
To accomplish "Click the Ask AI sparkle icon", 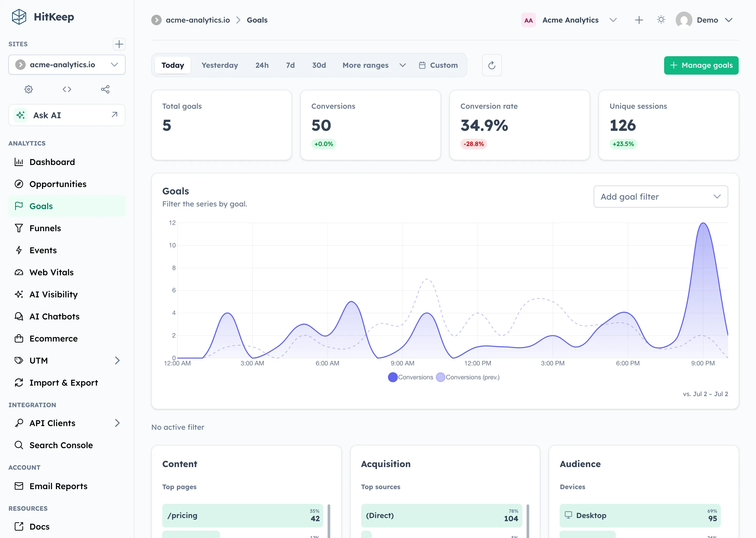I will click(x=21, y=115).
